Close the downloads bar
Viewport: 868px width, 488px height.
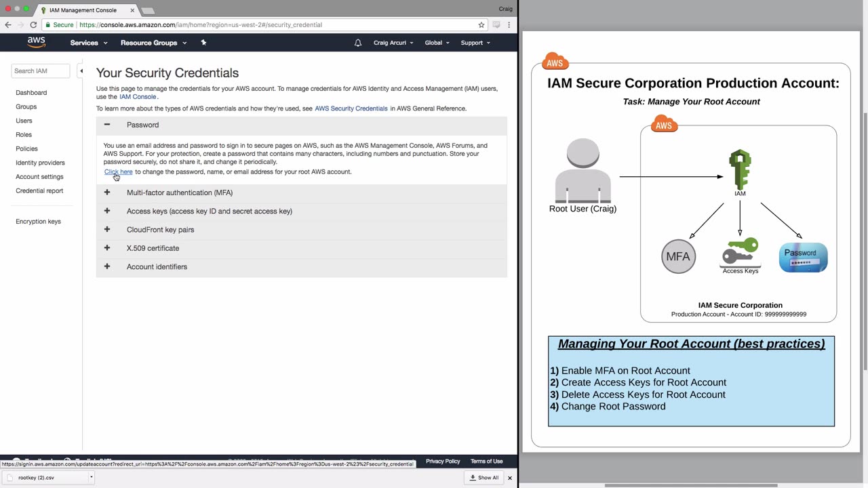(510, 478)
